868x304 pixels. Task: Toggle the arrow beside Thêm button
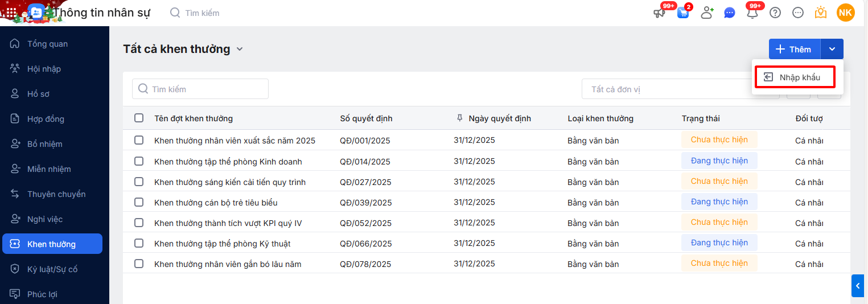(x=832, y=50)
